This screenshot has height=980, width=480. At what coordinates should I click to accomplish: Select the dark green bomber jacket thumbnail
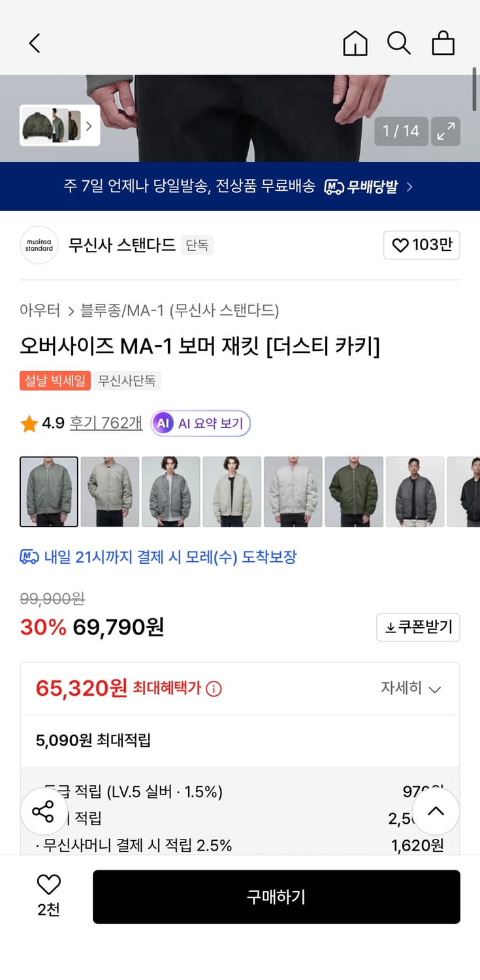point(355,491)
